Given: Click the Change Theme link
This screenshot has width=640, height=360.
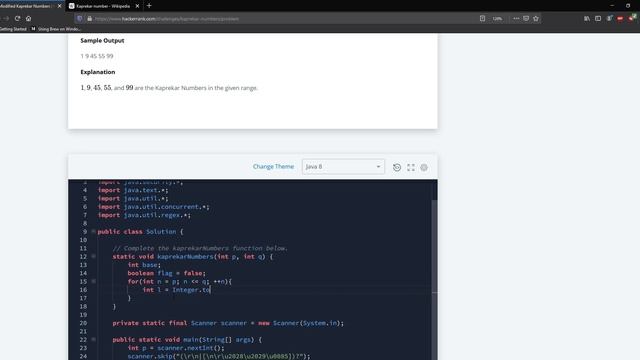Looking at the screenshot, I should [x=273, y=167].
